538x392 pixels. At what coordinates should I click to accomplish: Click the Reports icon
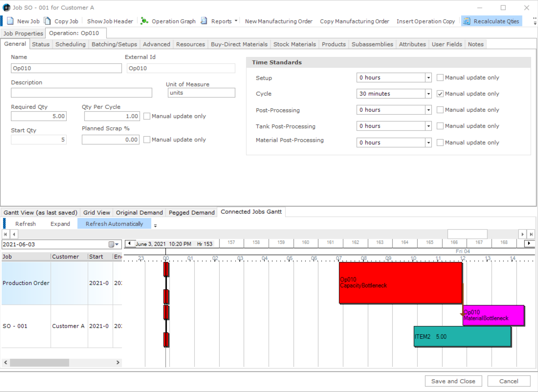pyautogui.click(x=204, y=21)
